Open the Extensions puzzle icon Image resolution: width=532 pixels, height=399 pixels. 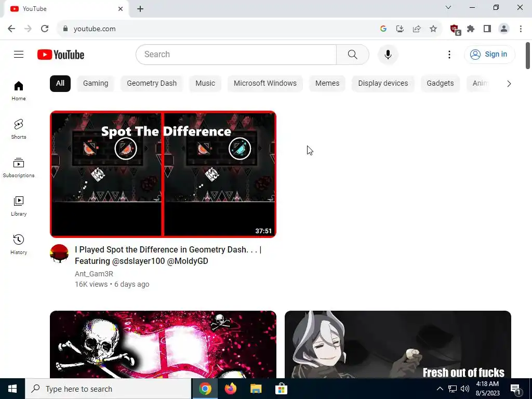471,29
